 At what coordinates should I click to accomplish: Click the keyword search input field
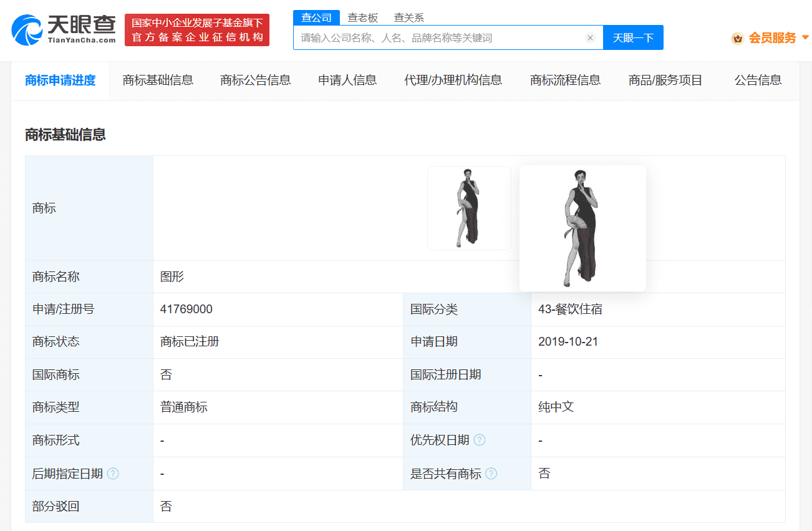(437, 37)
